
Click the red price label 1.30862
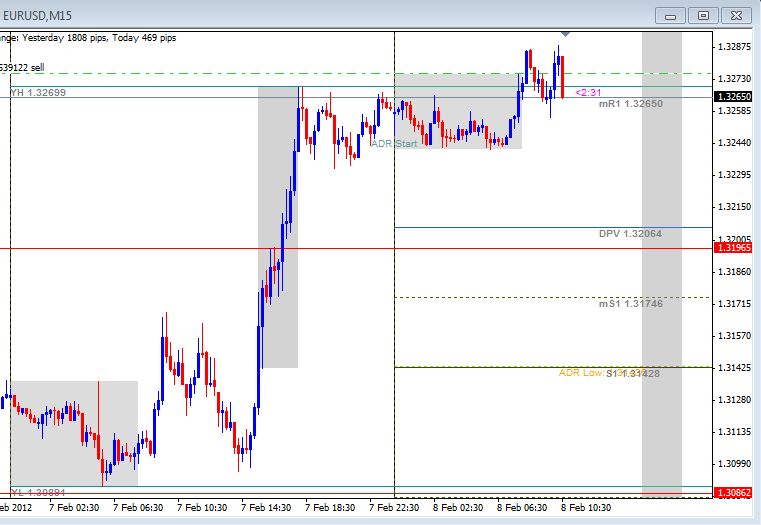click(734, 492)
